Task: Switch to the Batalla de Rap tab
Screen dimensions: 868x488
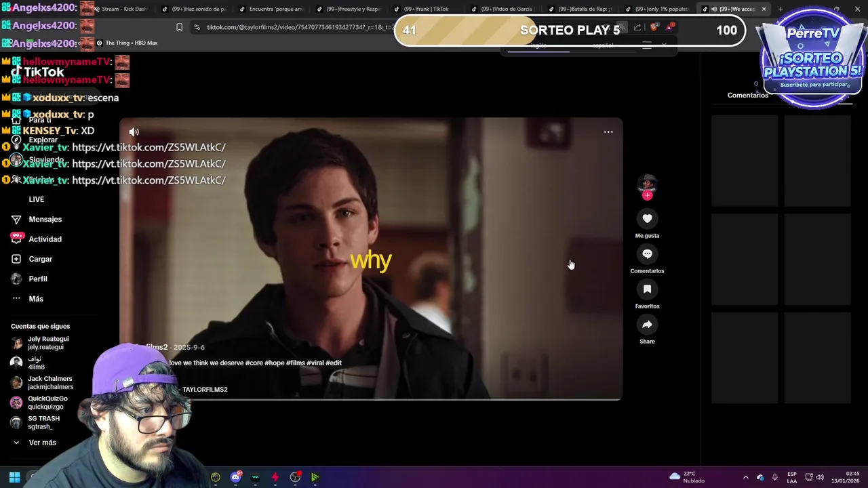Action: 580,9
